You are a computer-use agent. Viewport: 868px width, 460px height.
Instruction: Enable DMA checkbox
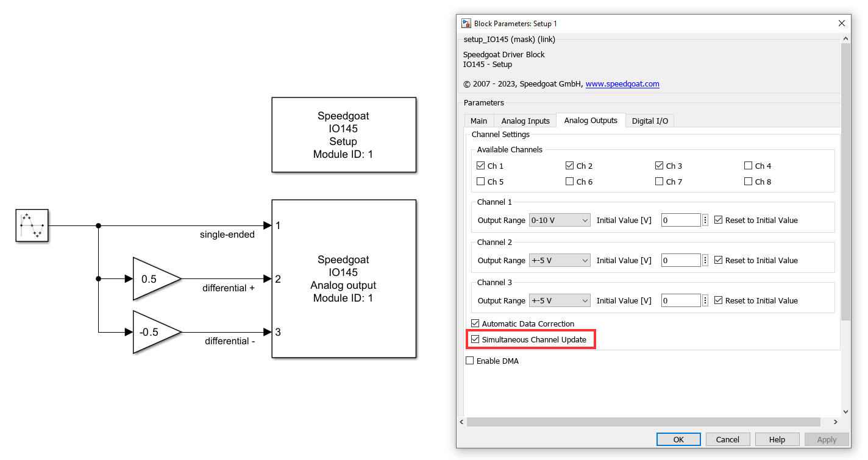469,361
